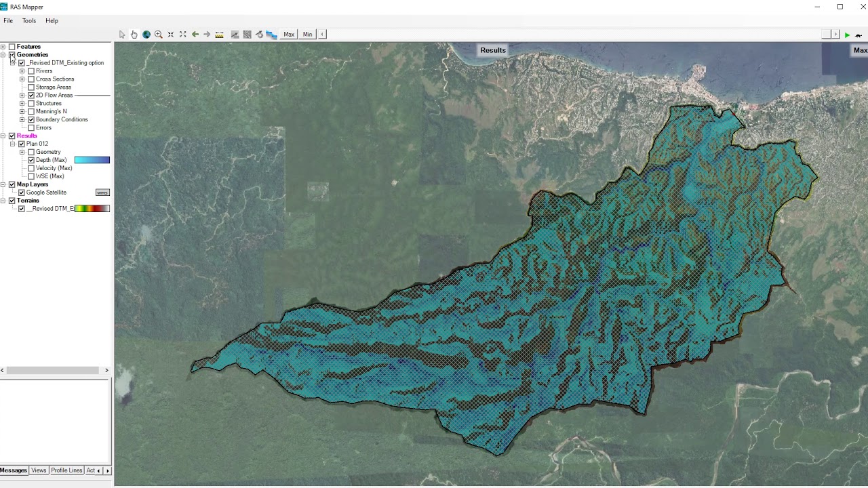Click the Min profile button
This screenshot has width=868, height=488.
tap(307, 35)
